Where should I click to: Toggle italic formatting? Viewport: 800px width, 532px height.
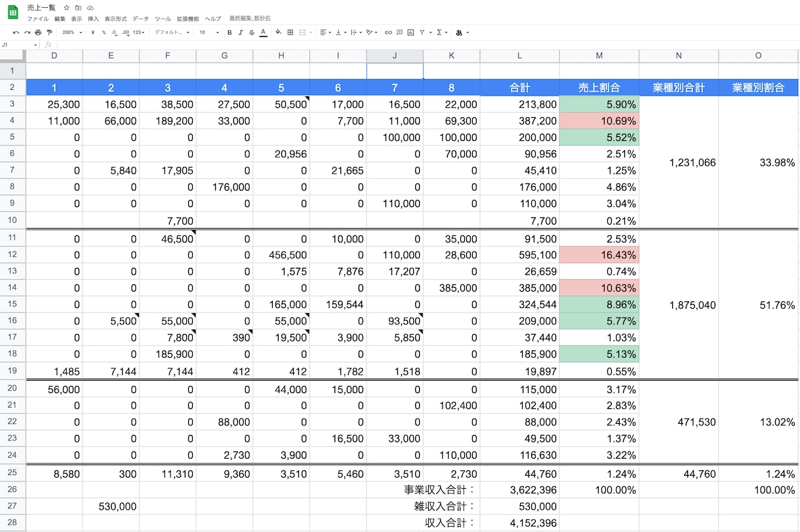241,32
